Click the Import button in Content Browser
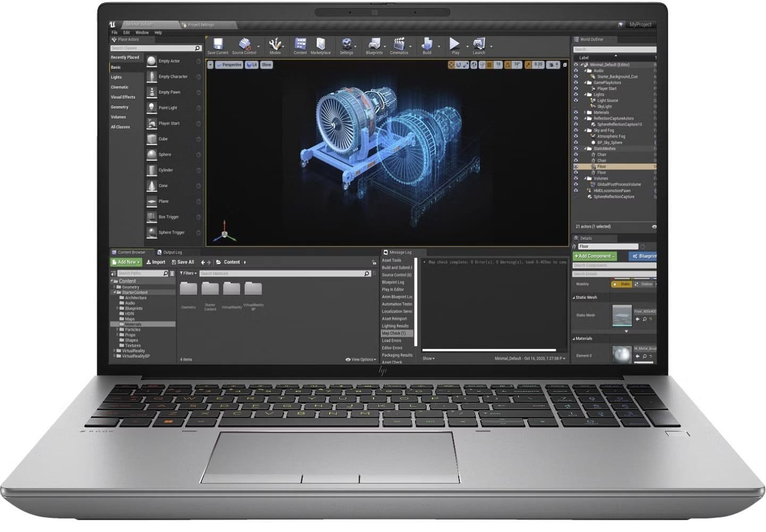The image size is (766, 532). (x=155, y=262)
